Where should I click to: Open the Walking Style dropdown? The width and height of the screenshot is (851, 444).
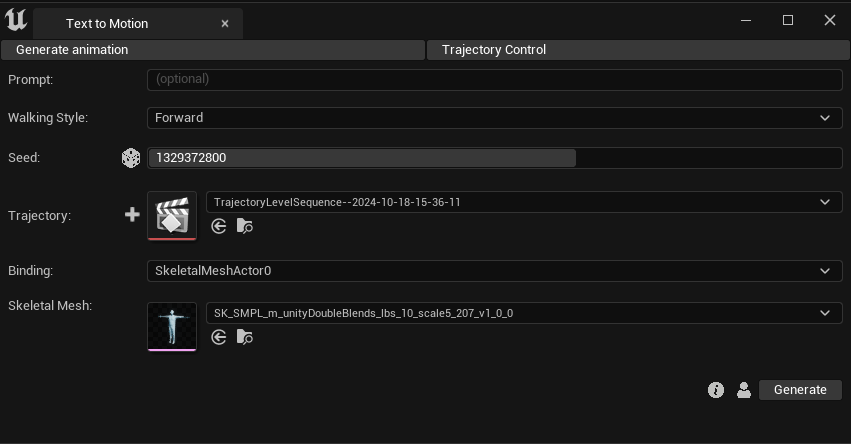(494, 118)
